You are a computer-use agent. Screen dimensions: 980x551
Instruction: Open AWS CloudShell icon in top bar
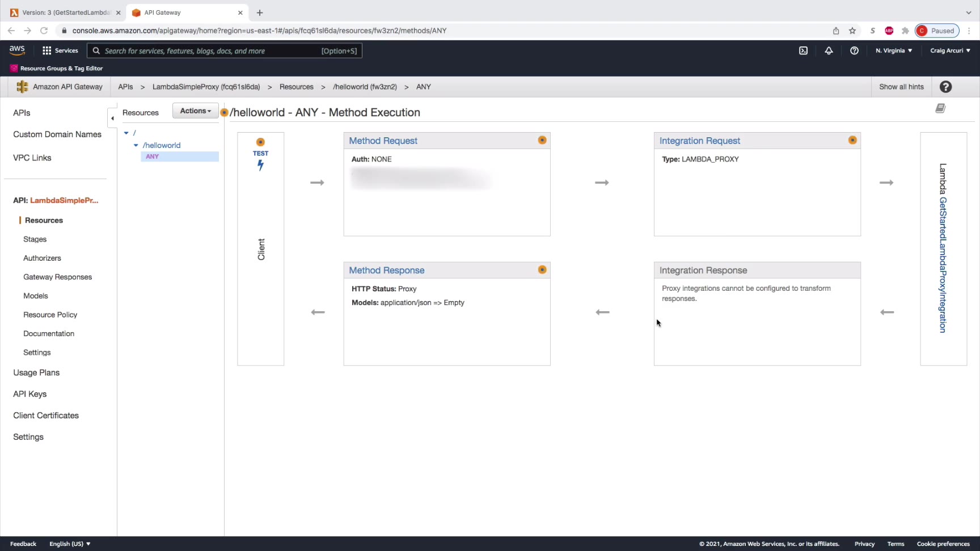[x=803, y=50]
